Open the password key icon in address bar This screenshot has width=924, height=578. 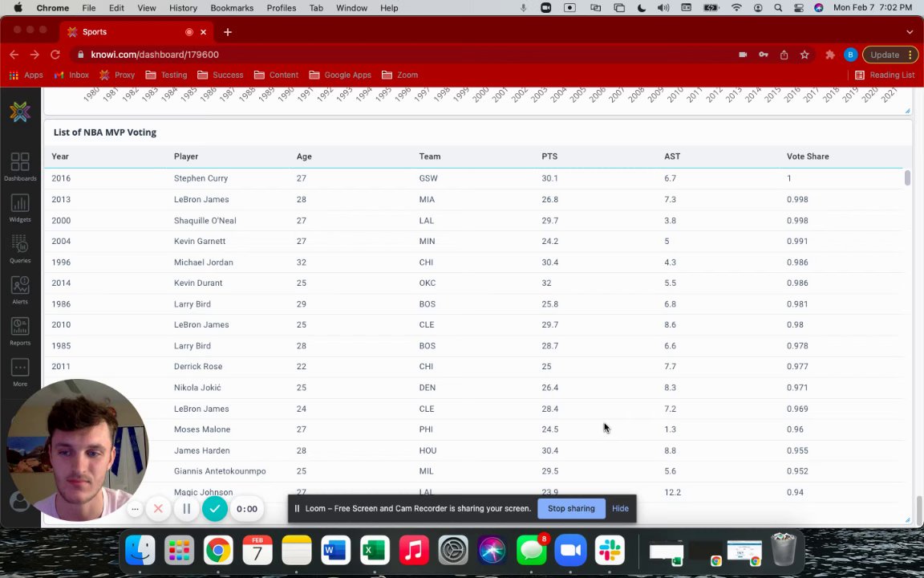coord(763,55)
